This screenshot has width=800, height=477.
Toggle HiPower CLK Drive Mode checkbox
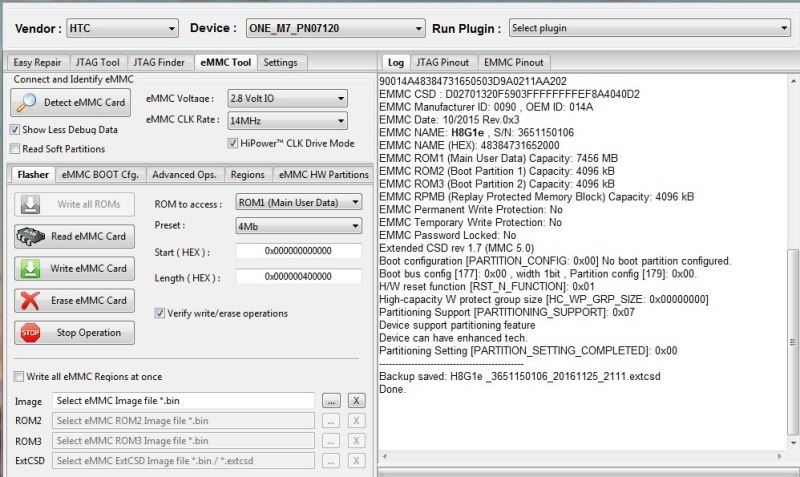[233, 143]
